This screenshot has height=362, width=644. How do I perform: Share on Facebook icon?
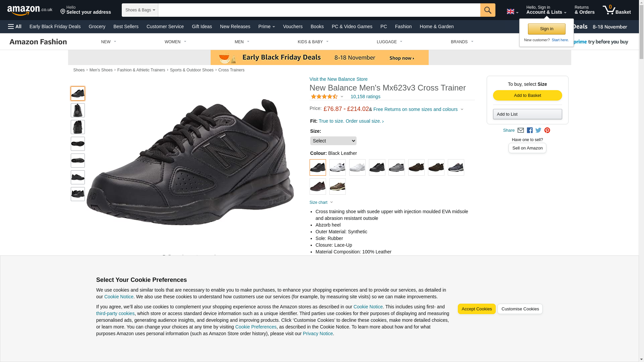click(530, 130)
